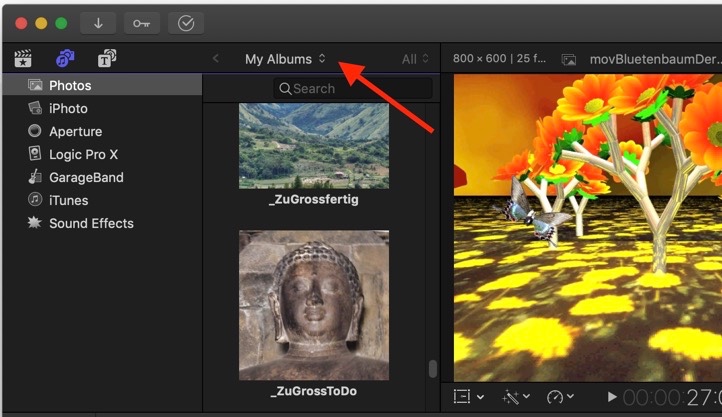The image size is (722, 417).
Task: Click the Search field in browser
Action: [x=352, y=89]
